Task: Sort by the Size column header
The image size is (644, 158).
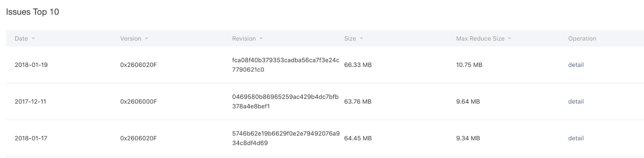Action: pyautogui.click(x=350, y=39)
